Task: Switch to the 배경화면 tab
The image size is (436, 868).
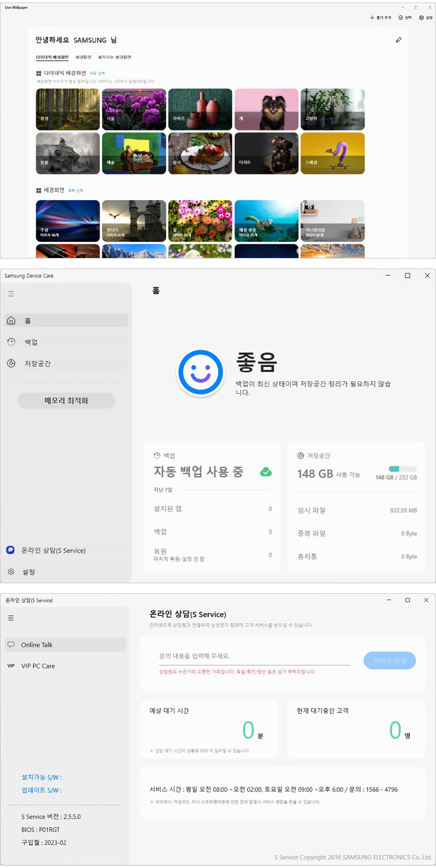Action: coord(83,57)
